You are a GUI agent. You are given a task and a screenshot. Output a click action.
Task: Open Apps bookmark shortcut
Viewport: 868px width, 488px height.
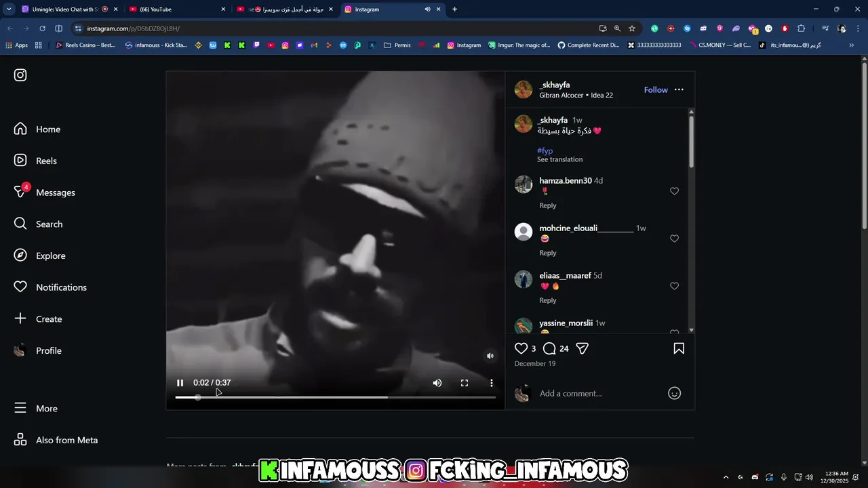tap(16, 45)
